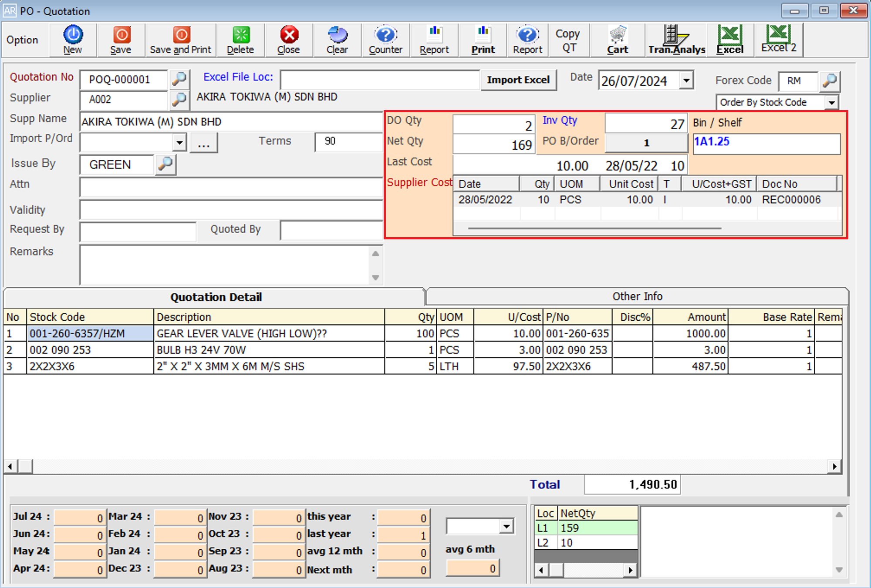
Task: Click Copy QT button
Action: [x=569, y=40]
